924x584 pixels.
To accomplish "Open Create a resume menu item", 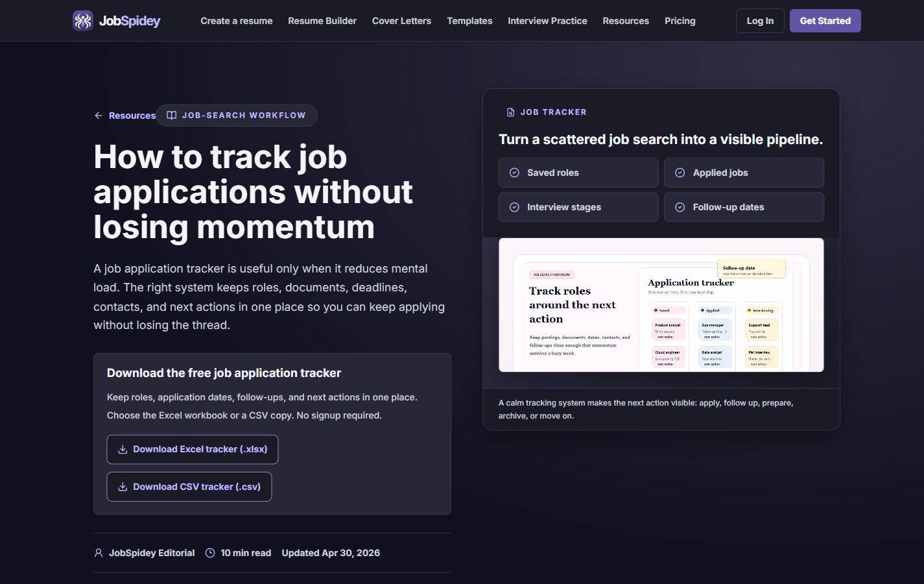I will pyautogui.click(x=237, y=21).
